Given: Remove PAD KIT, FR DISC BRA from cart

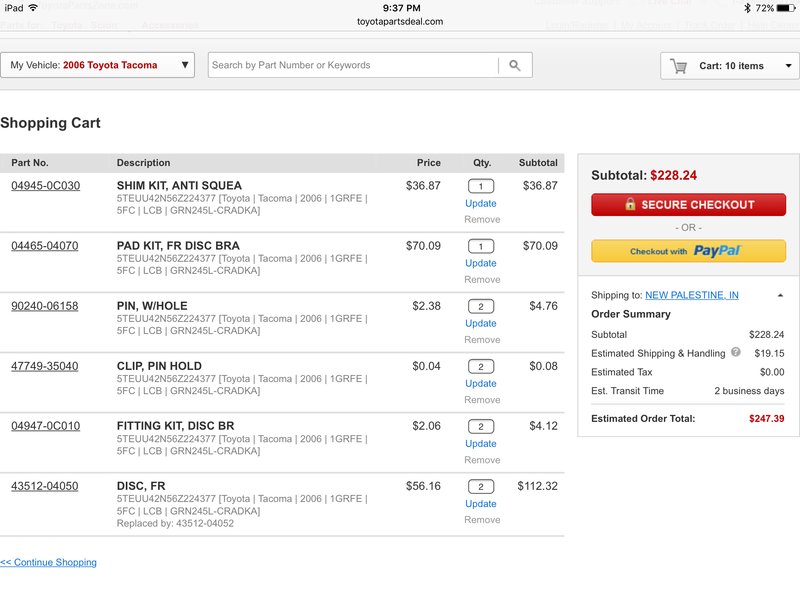Looking at the screenshot, I should [482, 280].
